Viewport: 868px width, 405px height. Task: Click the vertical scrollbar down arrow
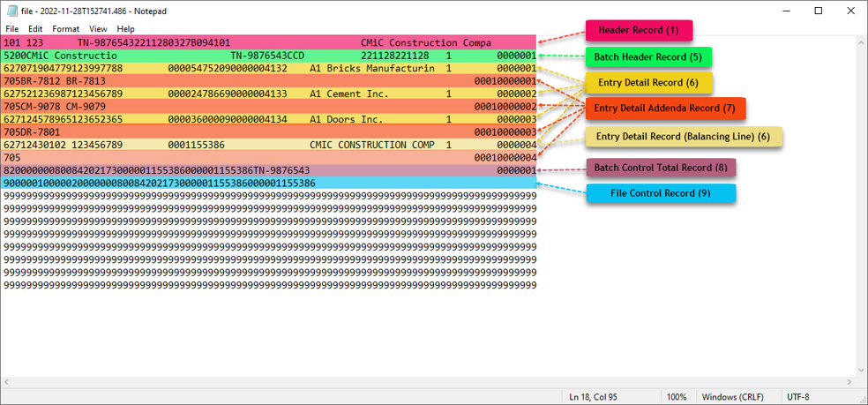click(x=861, y=371)
